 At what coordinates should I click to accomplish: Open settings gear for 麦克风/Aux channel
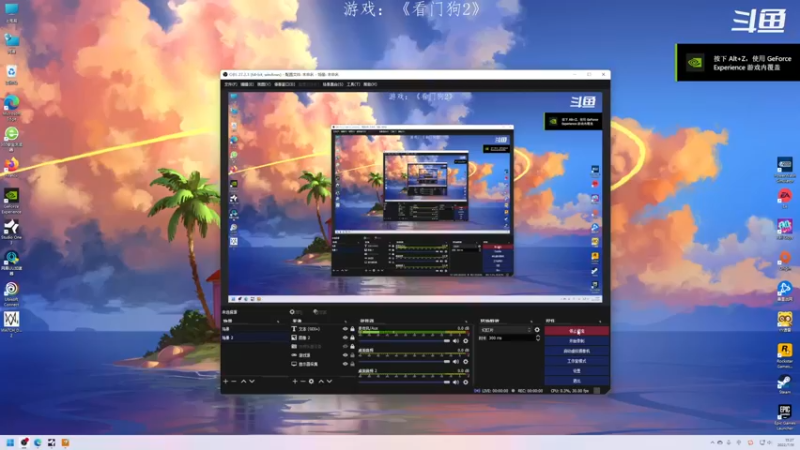point(465,341)
